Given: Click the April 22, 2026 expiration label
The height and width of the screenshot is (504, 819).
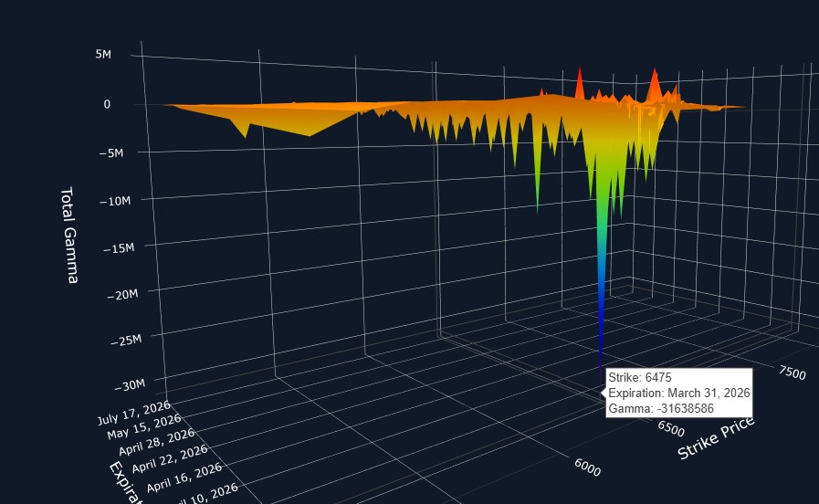Looking at the screenshot, I should (169, 458).
